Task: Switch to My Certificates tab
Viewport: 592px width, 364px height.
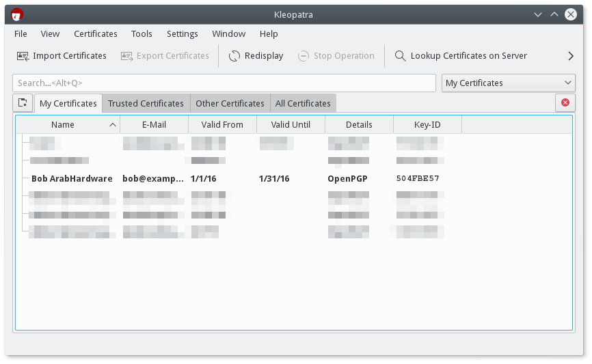Action: click(68, 103)
